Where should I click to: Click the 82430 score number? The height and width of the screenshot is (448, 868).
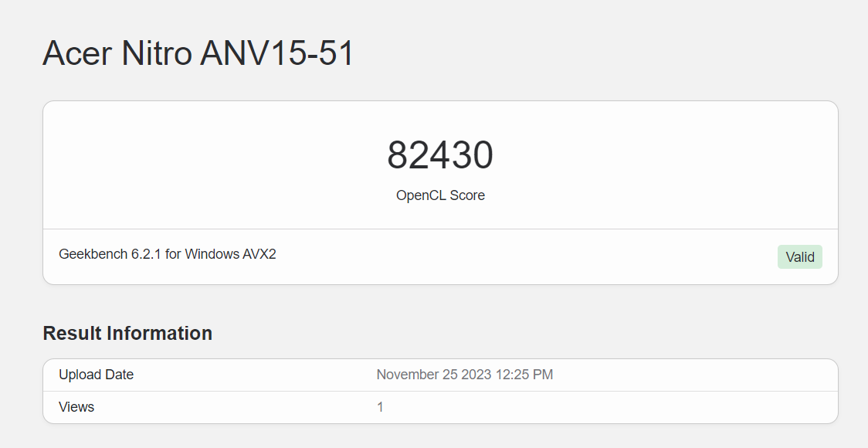tap(440, 155)
